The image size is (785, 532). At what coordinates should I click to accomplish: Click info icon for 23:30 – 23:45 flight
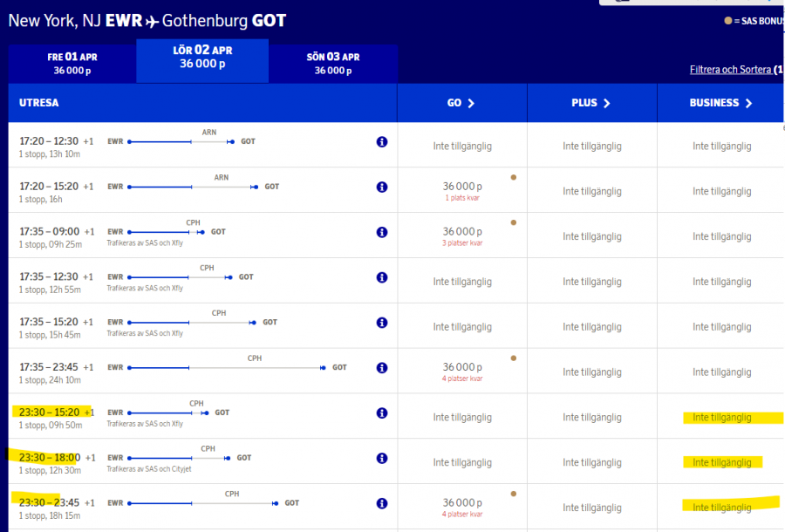[x=382, y=504]
